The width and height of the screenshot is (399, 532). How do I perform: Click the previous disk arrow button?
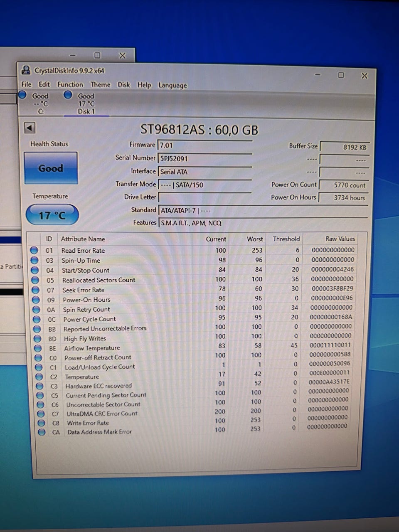[x=30, y=128]
